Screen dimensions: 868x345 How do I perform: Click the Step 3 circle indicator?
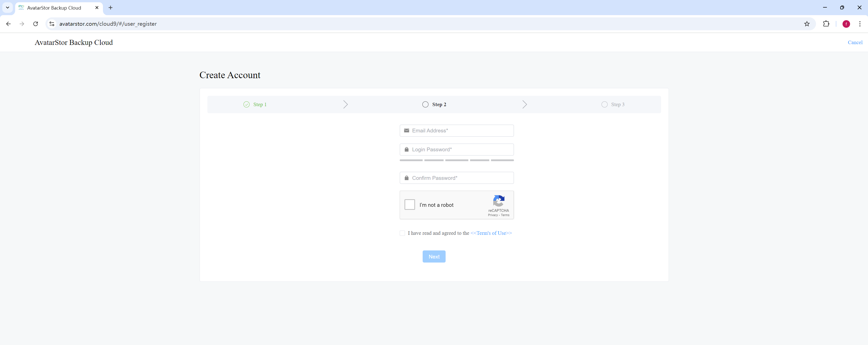pyautogui.click(x=605, y=104)
